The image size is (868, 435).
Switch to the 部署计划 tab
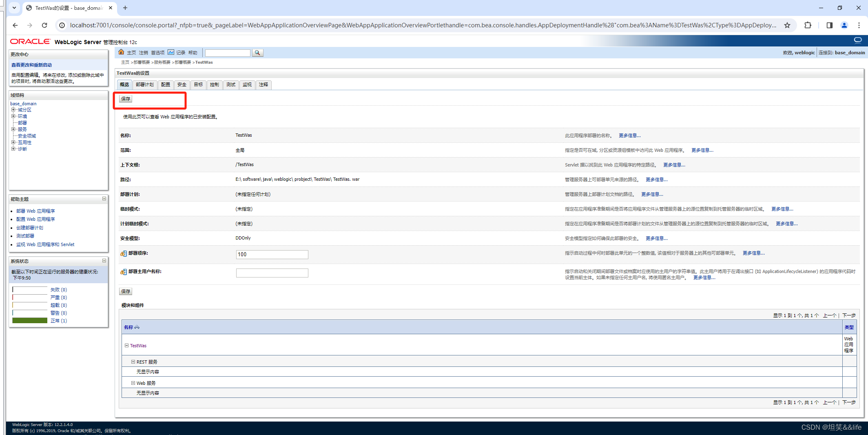[145, 84]
